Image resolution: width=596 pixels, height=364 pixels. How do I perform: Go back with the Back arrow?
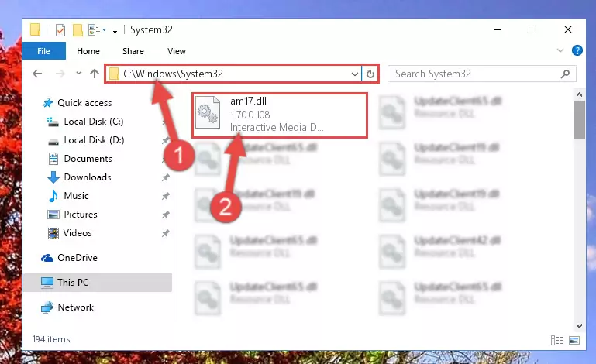click(37, 74)
